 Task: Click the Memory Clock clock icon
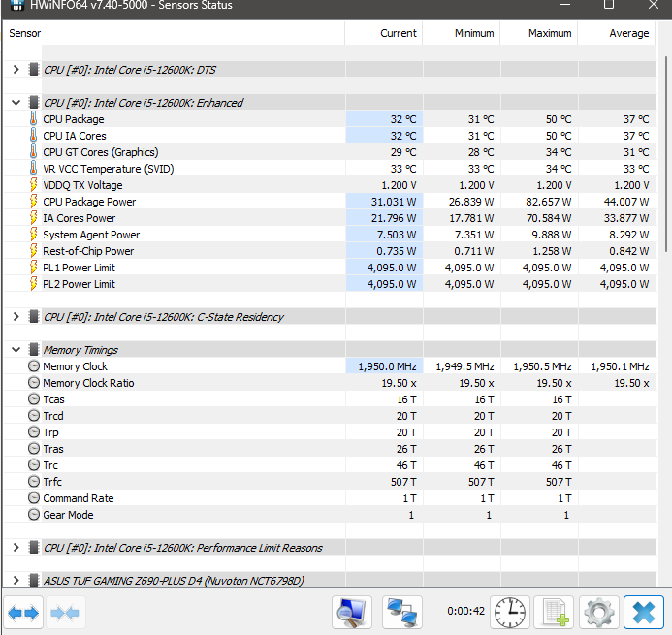point(34,366)
